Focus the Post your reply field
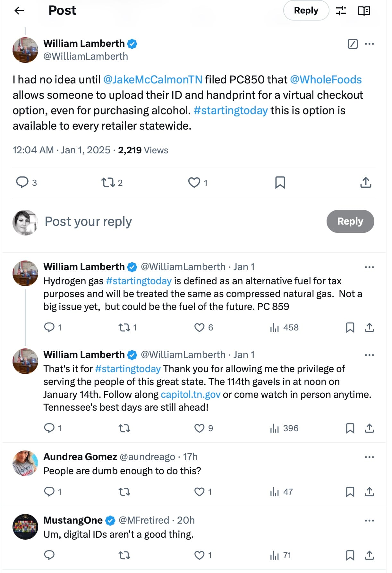Image resolution: width=392 pixels, height=573 pixels. [x=160, y=221]
